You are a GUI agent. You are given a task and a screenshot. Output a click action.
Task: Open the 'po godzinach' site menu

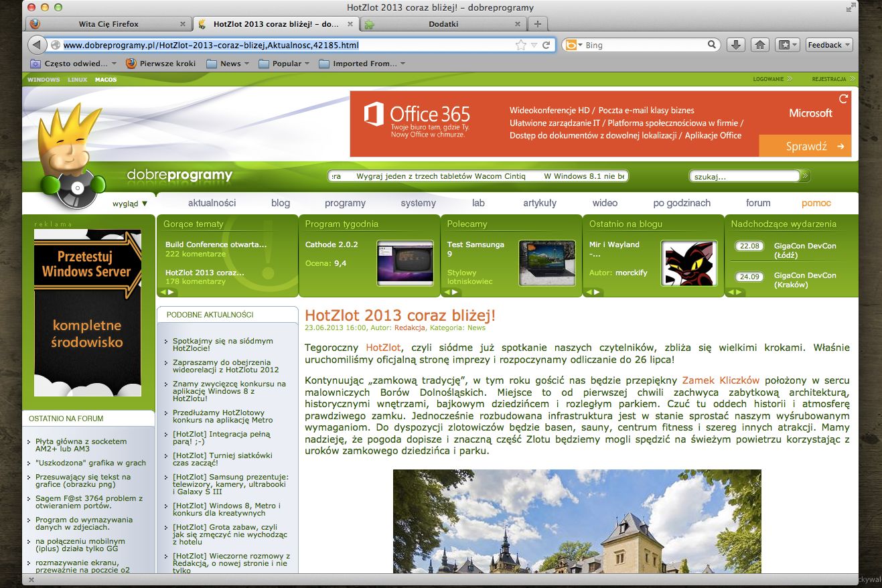tap(682, 203)
